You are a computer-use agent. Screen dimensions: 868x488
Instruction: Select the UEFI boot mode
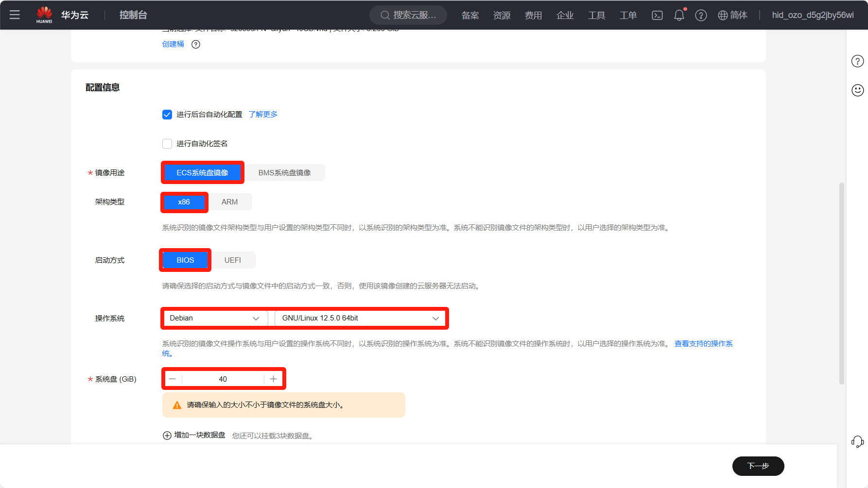[232, 260]
